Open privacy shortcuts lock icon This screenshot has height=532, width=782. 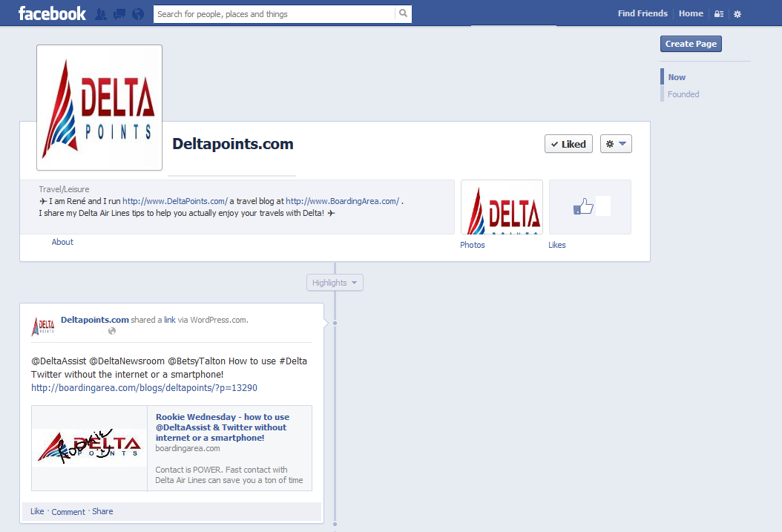click(718, 14)
